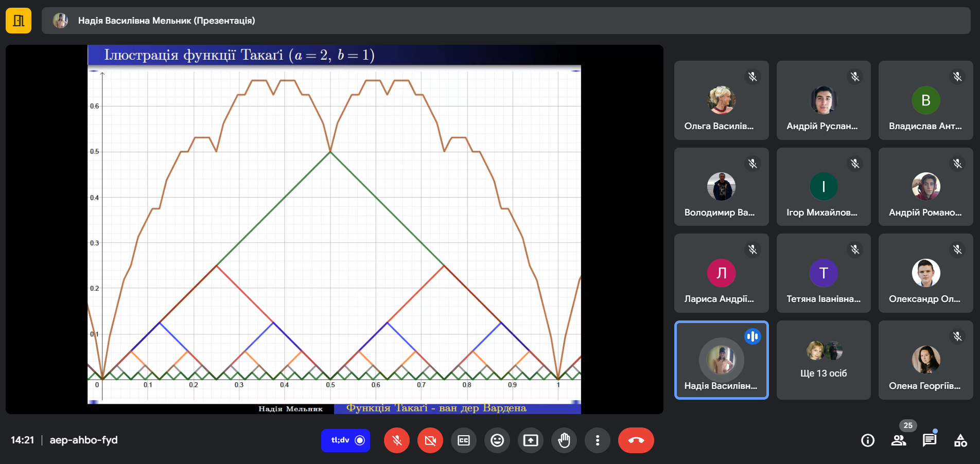Screen dimensions: 980x464
Task: Raise your hand
Action: coord(564,440)
